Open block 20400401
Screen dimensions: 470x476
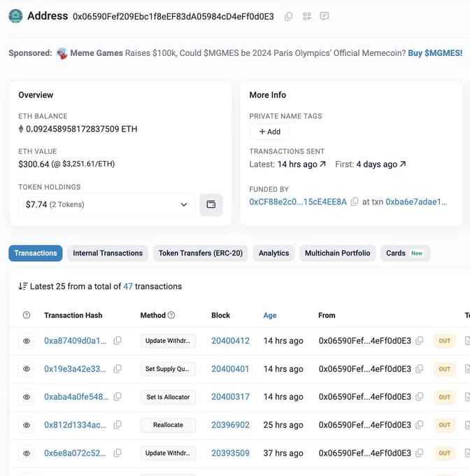(230, 369)
